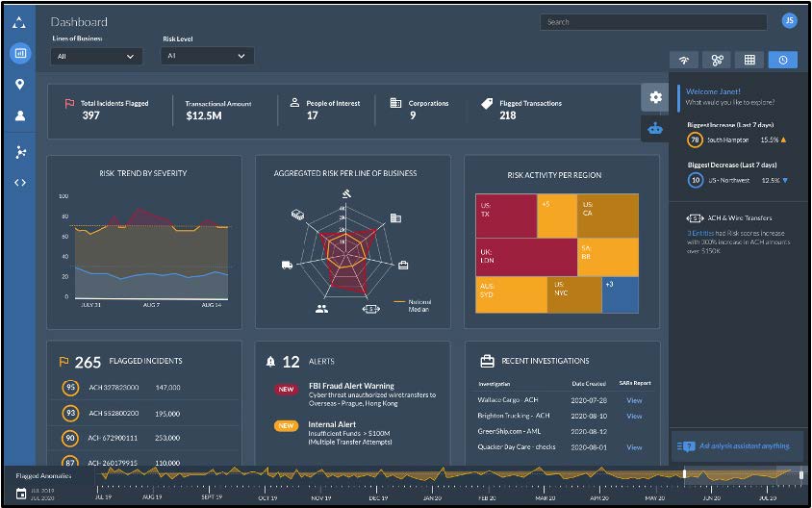Select the US: CA treemap tile
This screenshot has height=508, width=812.
[607, 216]
